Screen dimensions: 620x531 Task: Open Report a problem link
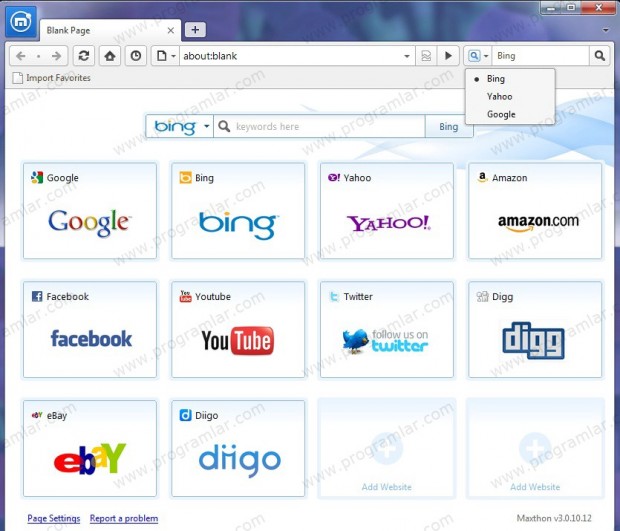(124, 518)
